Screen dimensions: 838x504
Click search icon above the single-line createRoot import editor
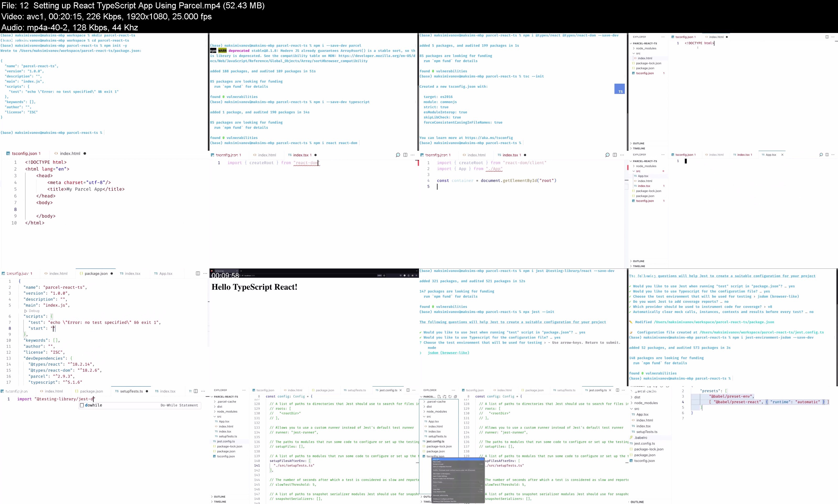coord(398,155)
